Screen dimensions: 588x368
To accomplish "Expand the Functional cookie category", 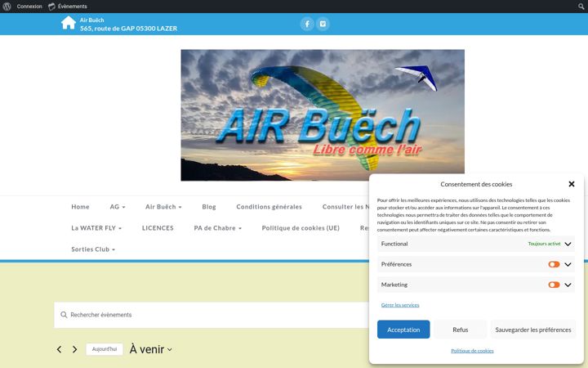I will 568,244.
